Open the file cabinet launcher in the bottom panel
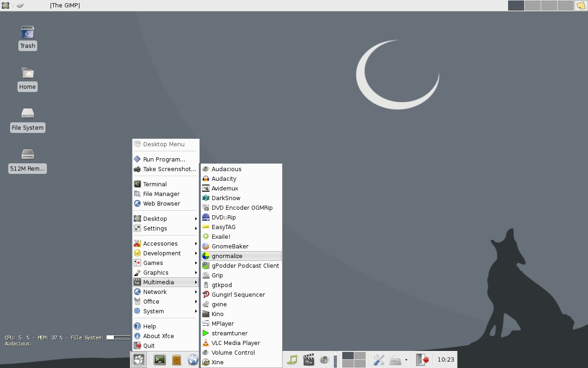Screen dimensions: 588x368 pos(176,360)
